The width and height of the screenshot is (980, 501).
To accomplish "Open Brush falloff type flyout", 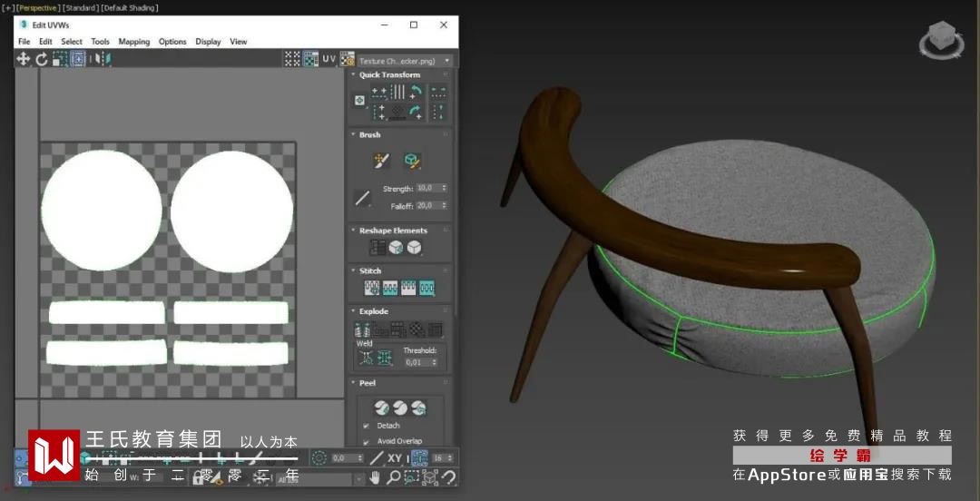I will click(x=362, y=198).
